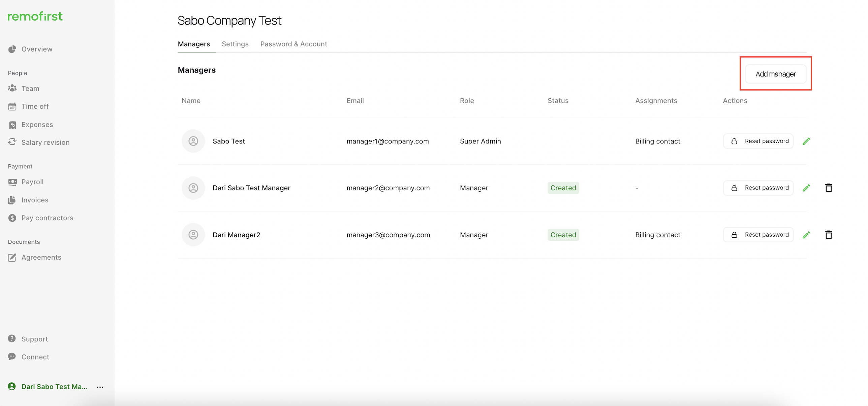Click the Name column header
Viewport: 868px width, 406px height.
click(x=191, y=101)
